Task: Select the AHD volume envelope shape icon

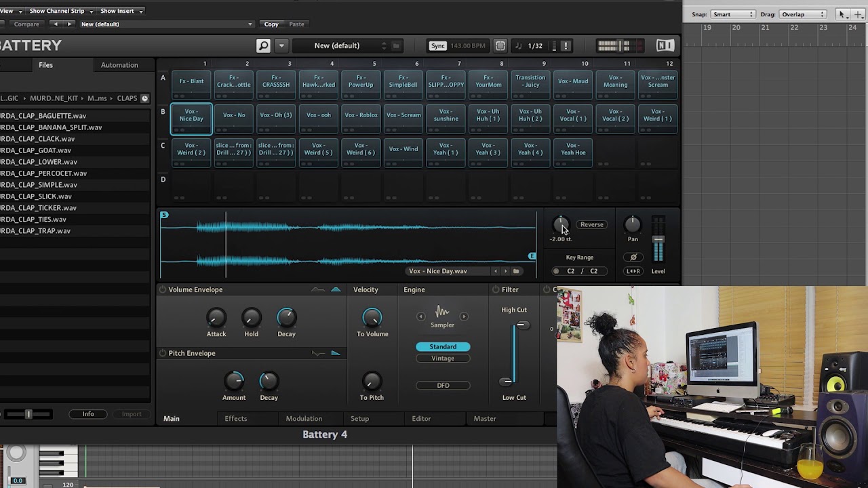Action: coord(318,289)
